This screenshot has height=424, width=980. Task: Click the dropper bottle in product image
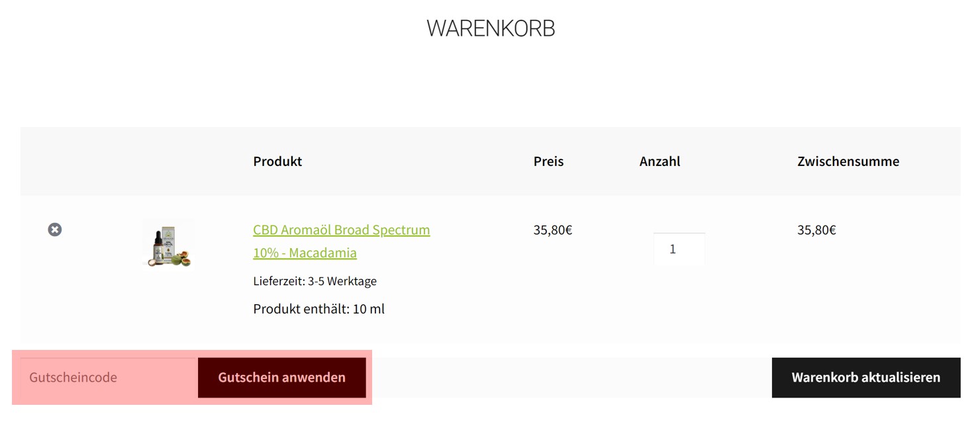[x=158, y=247]
